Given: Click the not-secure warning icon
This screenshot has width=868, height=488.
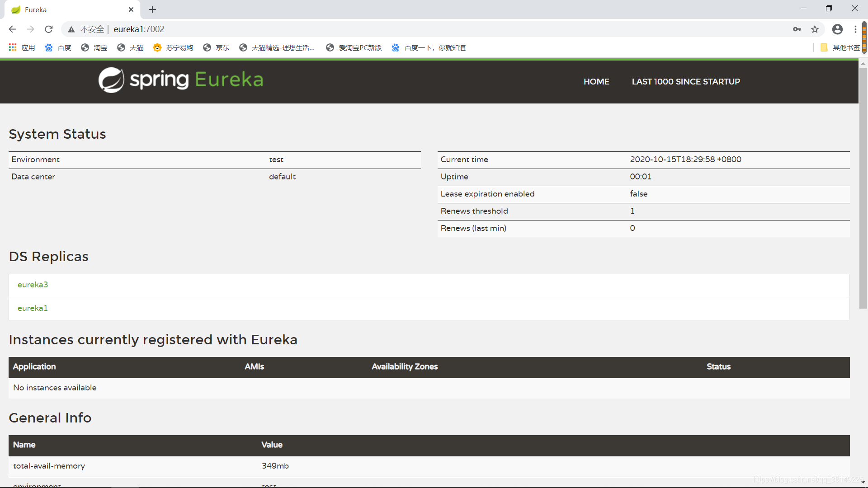Looking at the screenshot, I should click(x=71, y=29).
